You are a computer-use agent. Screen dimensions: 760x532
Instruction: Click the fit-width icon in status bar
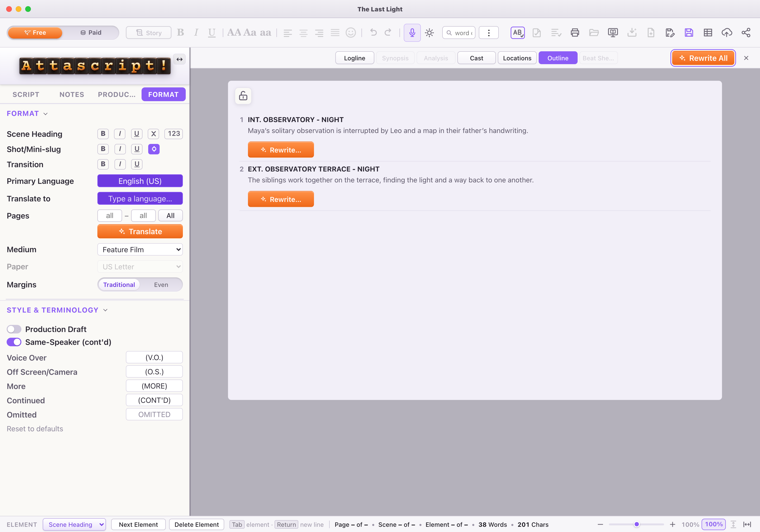coord(747,524)
